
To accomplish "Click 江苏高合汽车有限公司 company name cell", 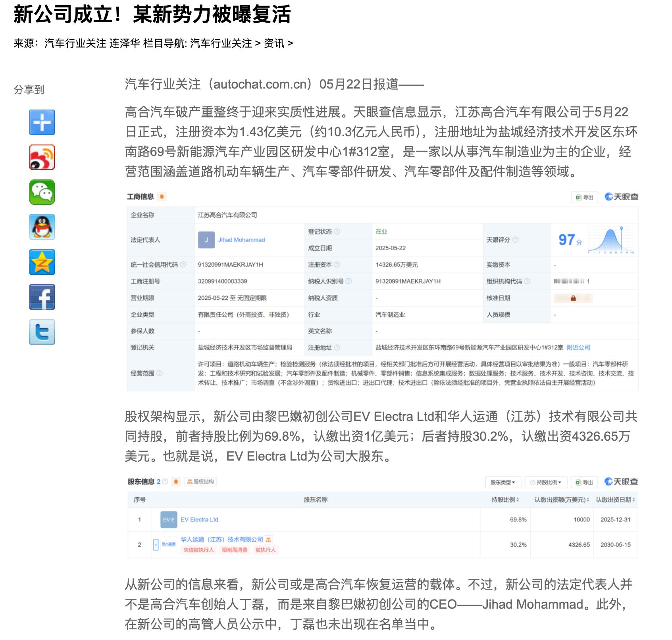I will pos(227,215).
